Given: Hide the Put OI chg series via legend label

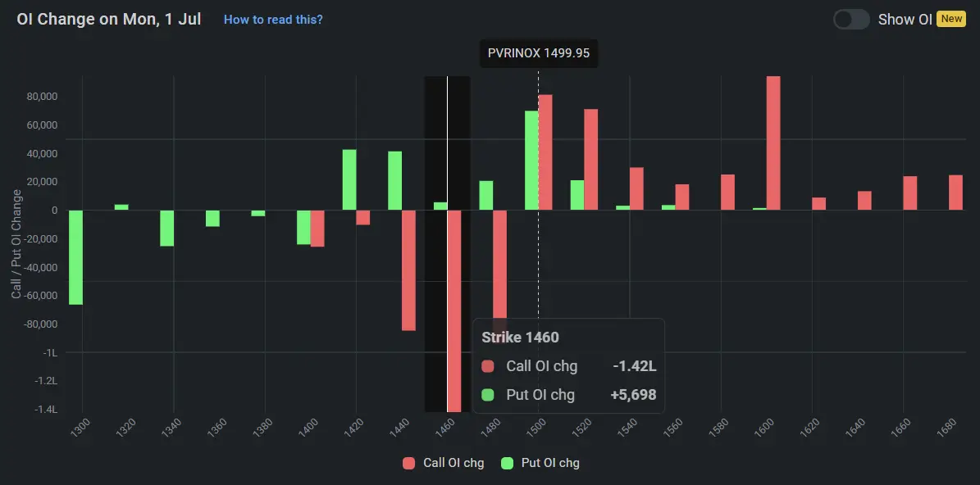Looking at the screenshot, I should (550, 463).
